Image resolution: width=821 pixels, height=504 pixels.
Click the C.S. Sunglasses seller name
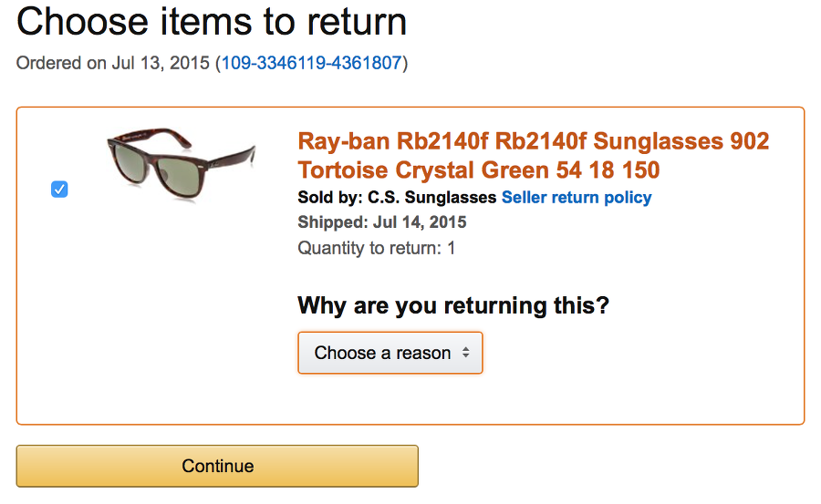[x=431, y=197]
